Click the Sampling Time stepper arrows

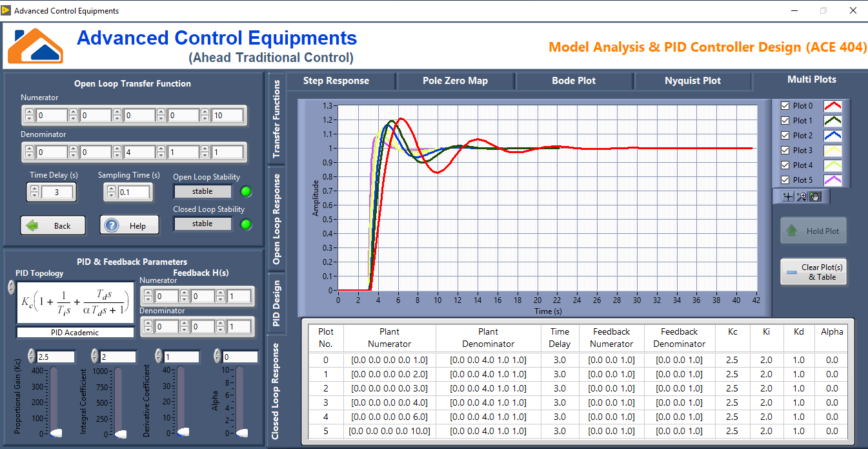pos(110,192)
